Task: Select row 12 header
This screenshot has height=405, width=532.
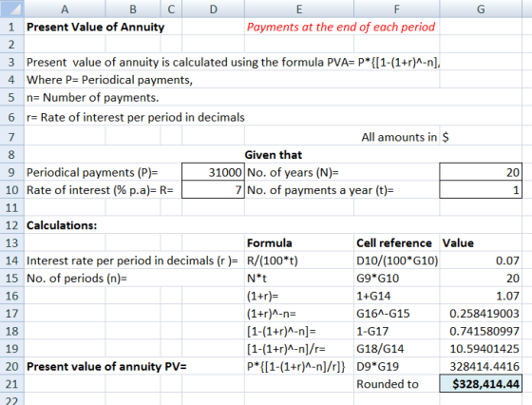Action: (x=11, y=225)
